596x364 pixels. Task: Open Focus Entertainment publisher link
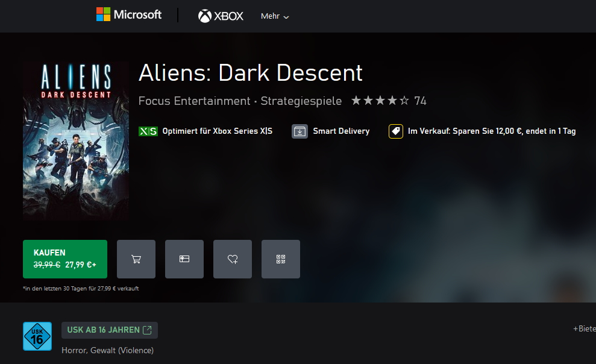pyautogui.click(x=194, y=101)
